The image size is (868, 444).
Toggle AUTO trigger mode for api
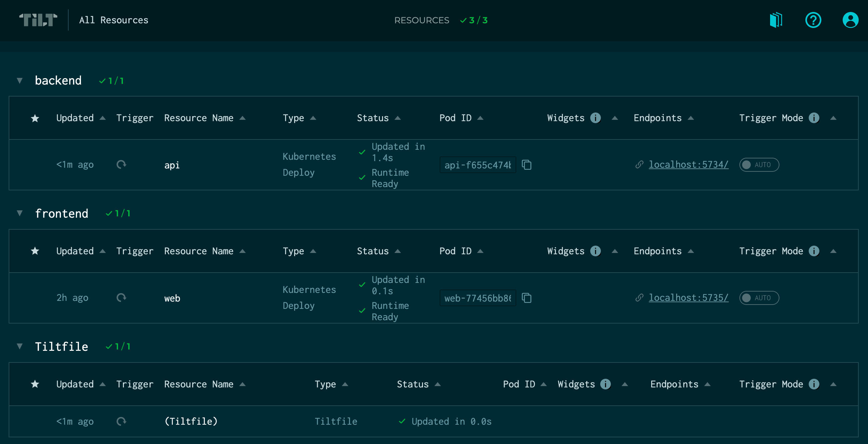tap(759, 165)
